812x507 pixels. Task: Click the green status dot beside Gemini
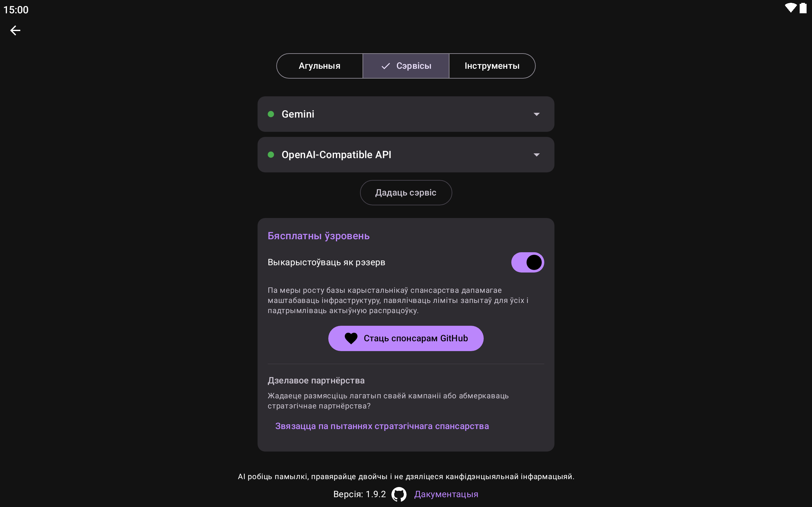tap(271, 114)
